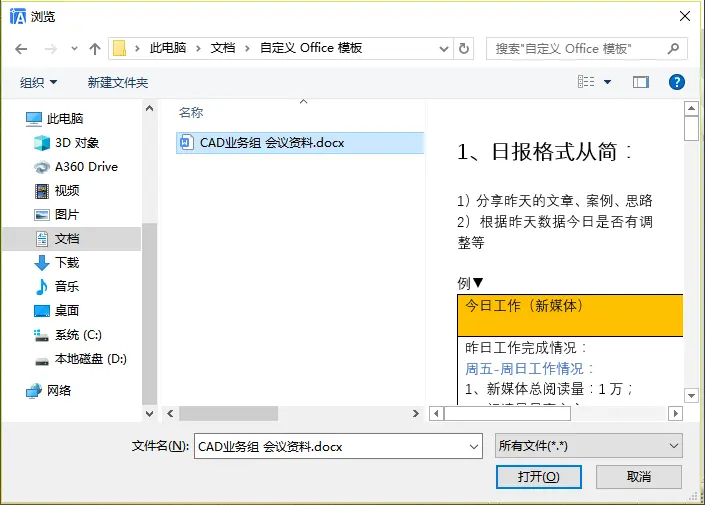Image resolution: width=705 pixels, height=505 pixels.
Task: Select 此电脑 in the address path
Action: (168, 48)
